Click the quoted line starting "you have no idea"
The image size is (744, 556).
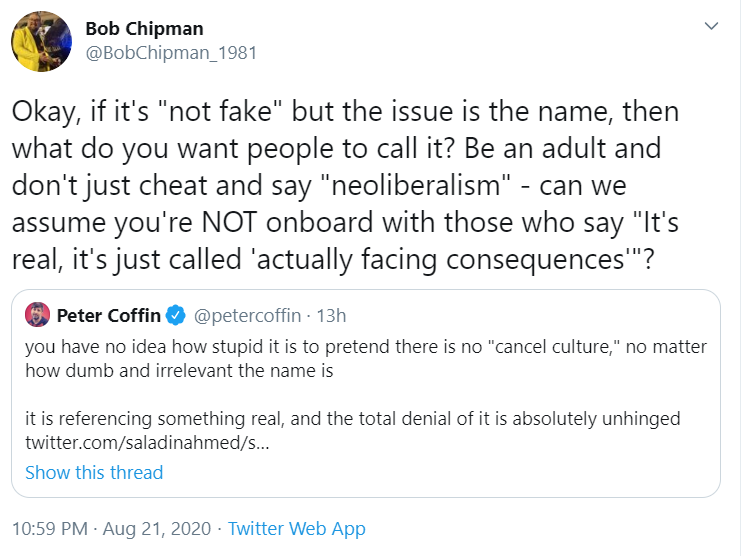pyautogui.click(x=366, y=347)
